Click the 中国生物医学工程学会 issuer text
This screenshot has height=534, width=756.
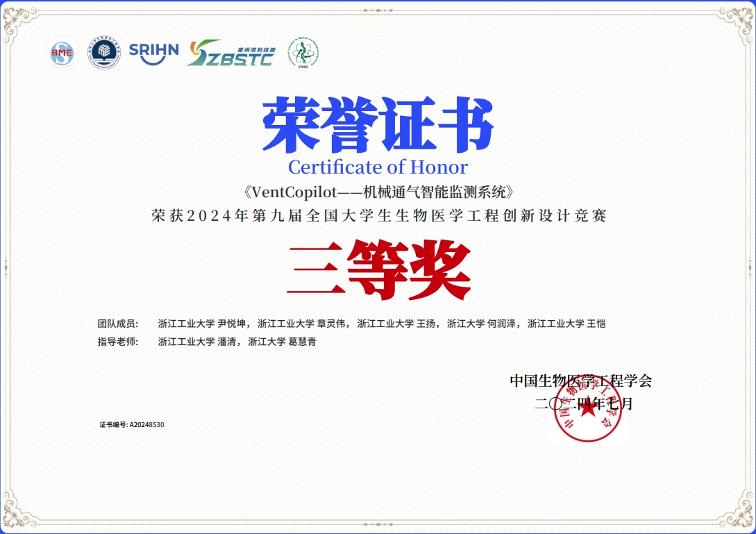(x=580, y=381)
